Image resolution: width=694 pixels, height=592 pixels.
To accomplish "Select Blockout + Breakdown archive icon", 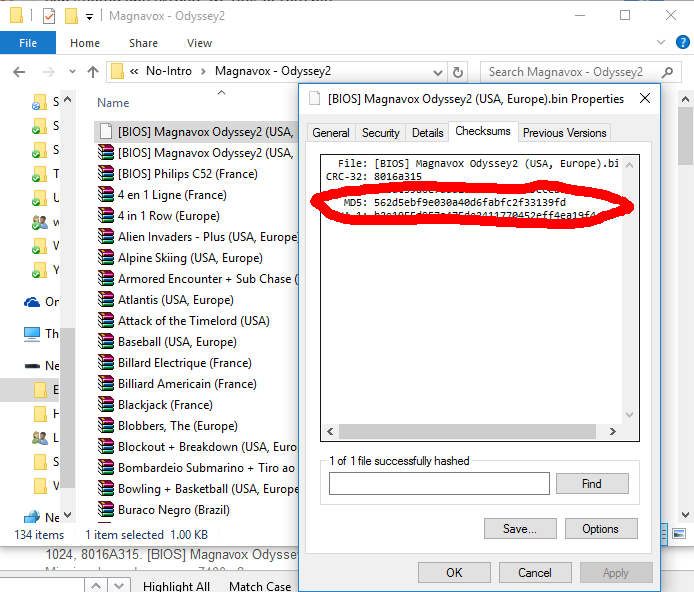I will [x=106, y=446].
